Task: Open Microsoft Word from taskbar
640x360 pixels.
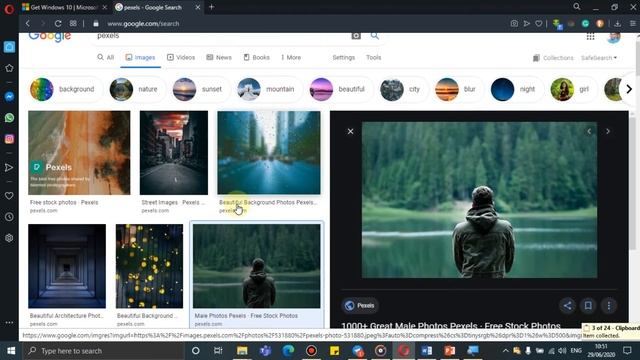Action: pyautogui.click(x=427, y=351)
